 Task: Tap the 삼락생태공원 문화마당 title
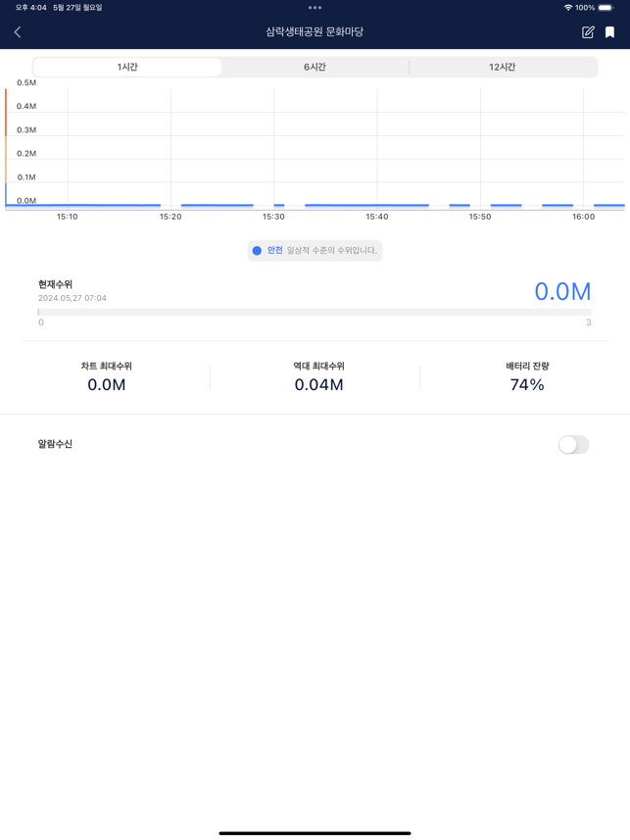pyautogui.click(x=315, y=31)
